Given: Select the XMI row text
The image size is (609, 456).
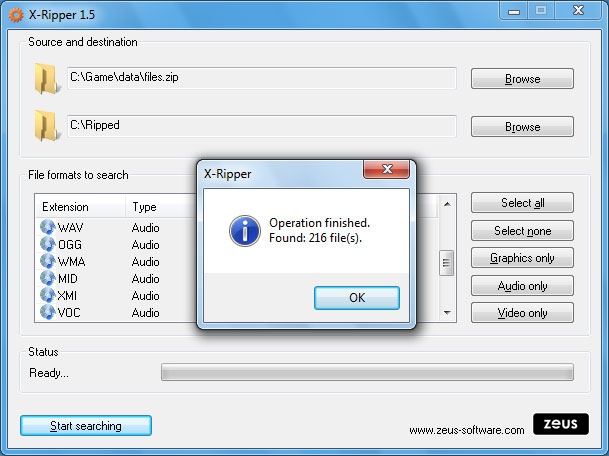Looking at the screenshot, I should [x=67, y=296].
